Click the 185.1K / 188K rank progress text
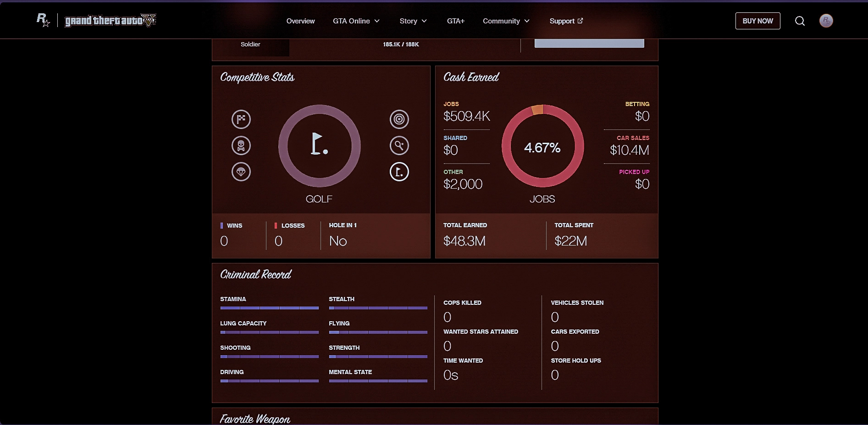 click(x=401, y=45)
